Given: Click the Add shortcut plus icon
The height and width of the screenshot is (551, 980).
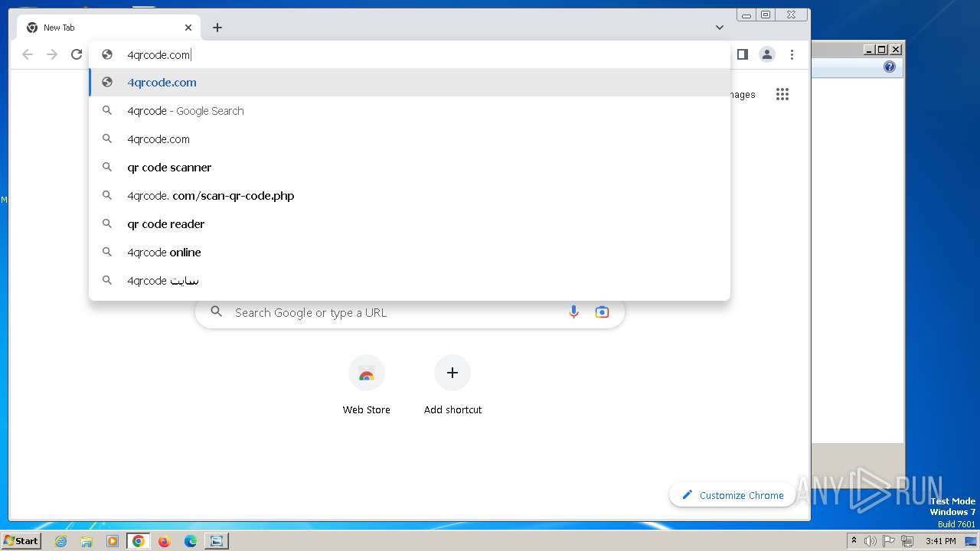Looking at the screenshot, I should tap(452, 373).
